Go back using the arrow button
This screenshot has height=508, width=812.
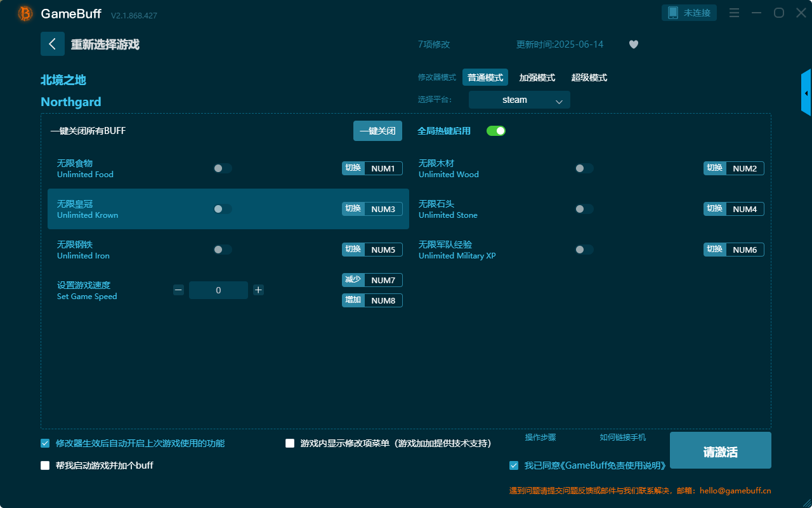[x=53, y=44]
